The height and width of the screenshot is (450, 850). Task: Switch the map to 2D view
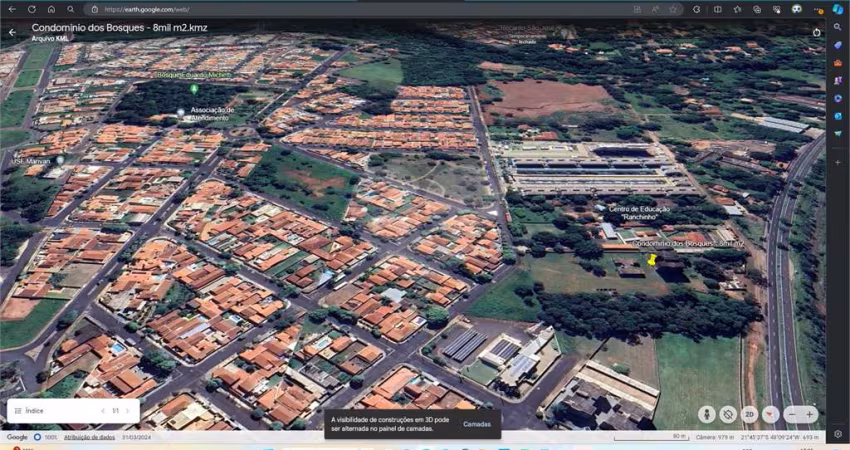[x=749, y=415]
